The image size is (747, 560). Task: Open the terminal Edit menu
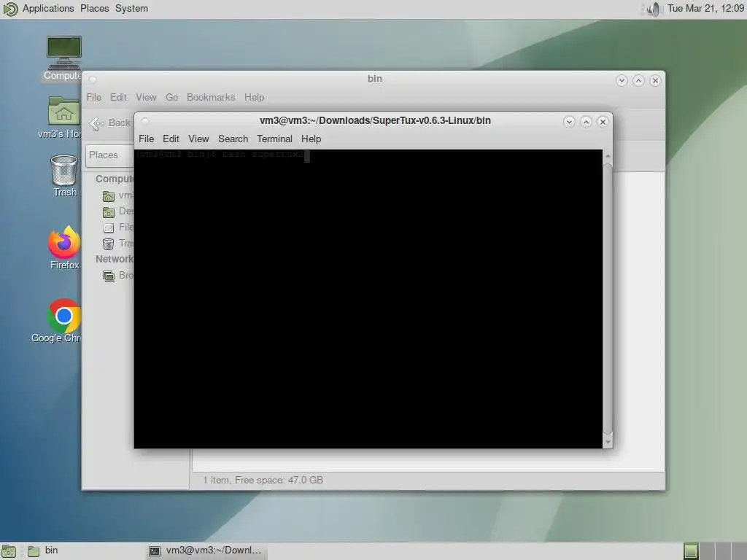pyautogui.click(x=171, y=139)
